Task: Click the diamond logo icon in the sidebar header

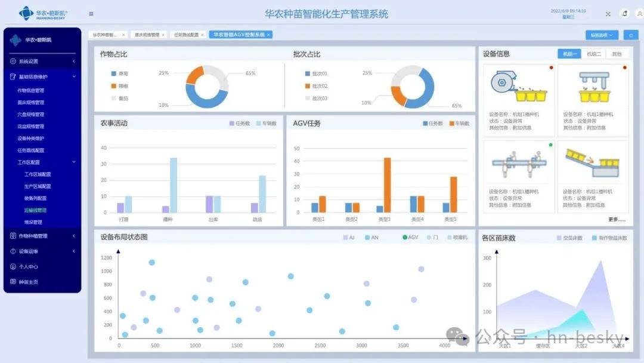Action: click(x=16, y=40)
